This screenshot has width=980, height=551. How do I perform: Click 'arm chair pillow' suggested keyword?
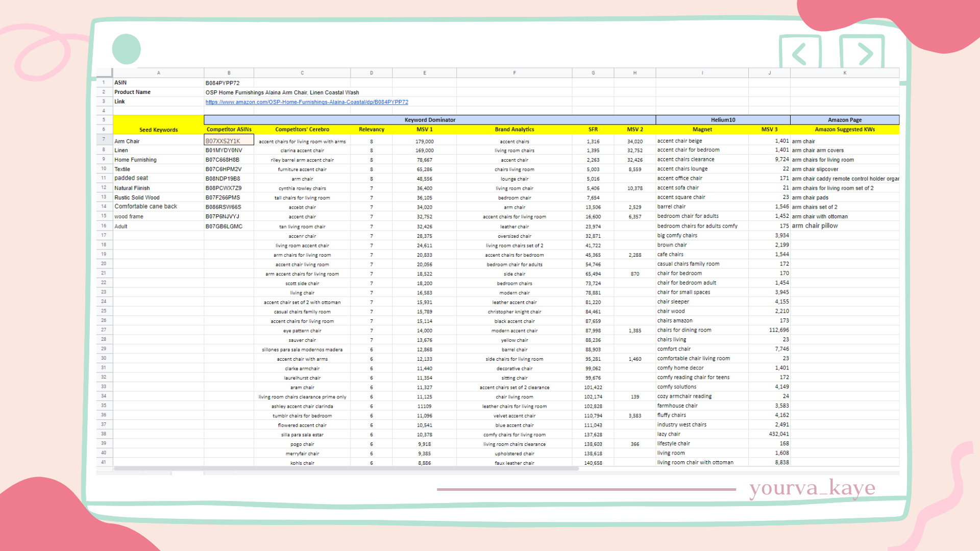[x=845, y=226]
